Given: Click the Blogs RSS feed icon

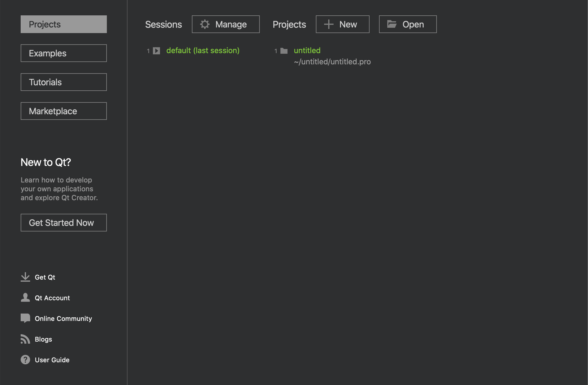Looking at the screenshot, I should pyautogui.click(x=24, y=339).
